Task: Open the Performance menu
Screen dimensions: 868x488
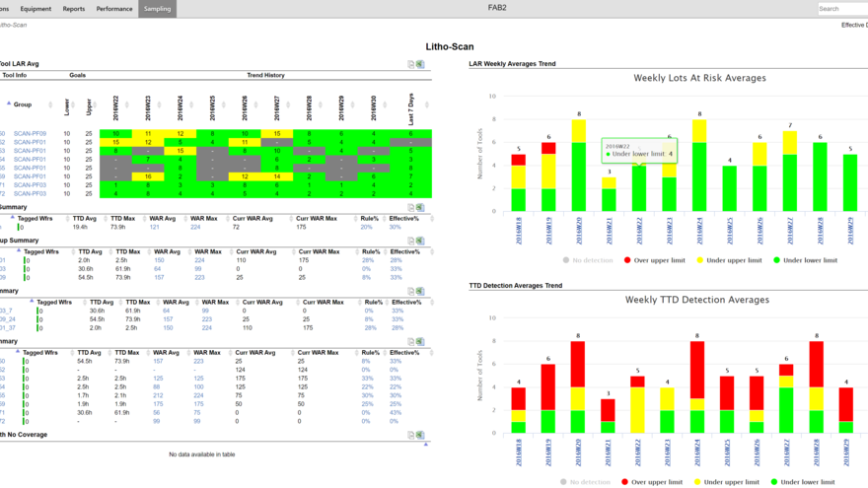Action: (114, 9)
